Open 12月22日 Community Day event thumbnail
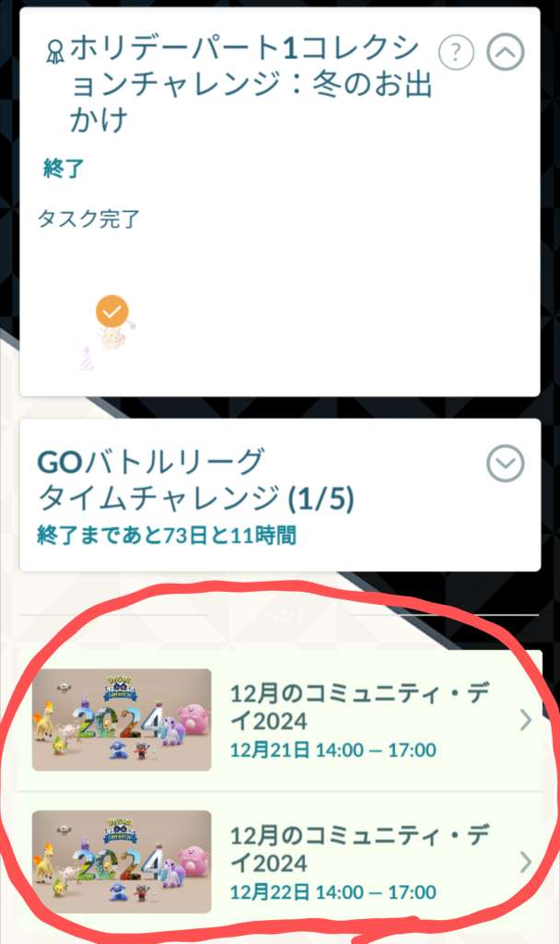560x944 pixels. pyautogui.click(x=122, y=862)
